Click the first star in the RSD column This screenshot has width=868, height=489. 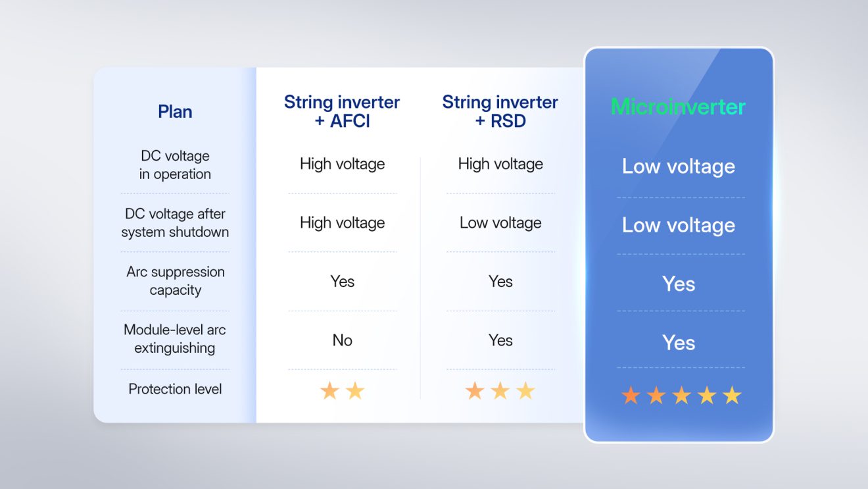coord(475,391)
